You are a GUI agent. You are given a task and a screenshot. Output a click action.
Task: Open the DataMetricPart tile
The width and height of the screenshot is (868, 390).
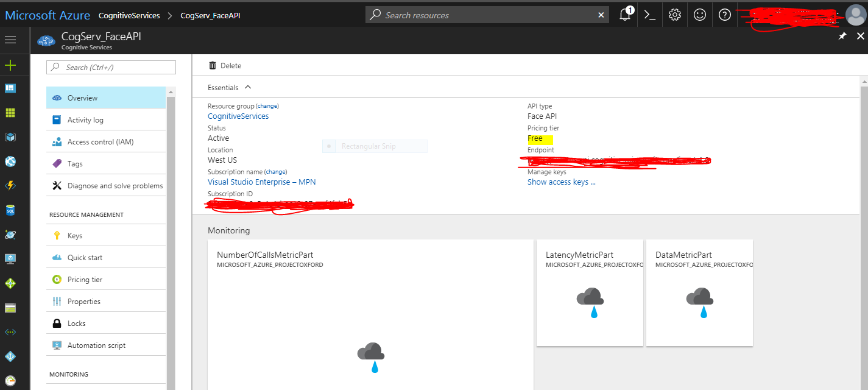pos(699,292)
